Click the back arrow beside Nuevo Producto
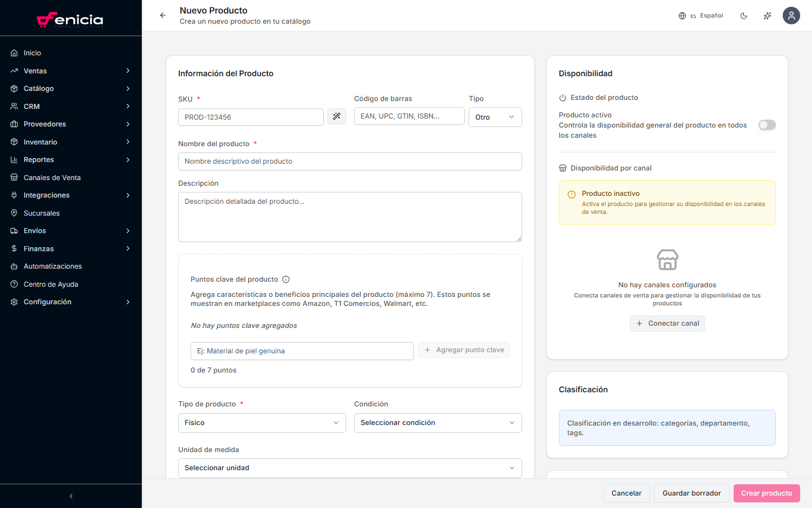 click(163, 15)
